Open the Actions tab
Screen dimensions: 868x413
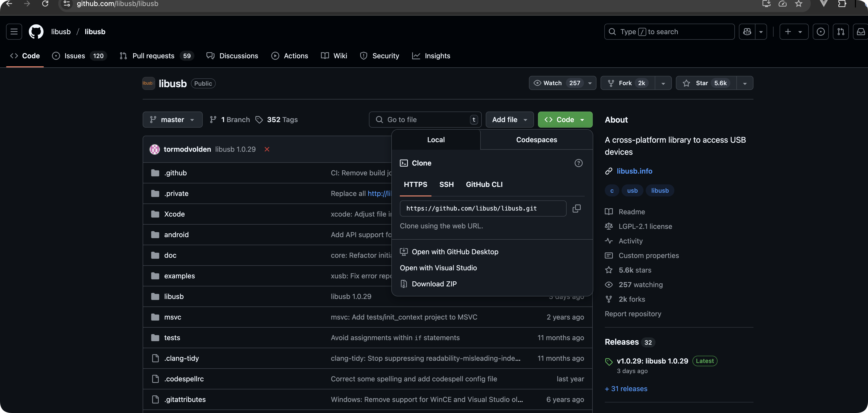[289, 56]
